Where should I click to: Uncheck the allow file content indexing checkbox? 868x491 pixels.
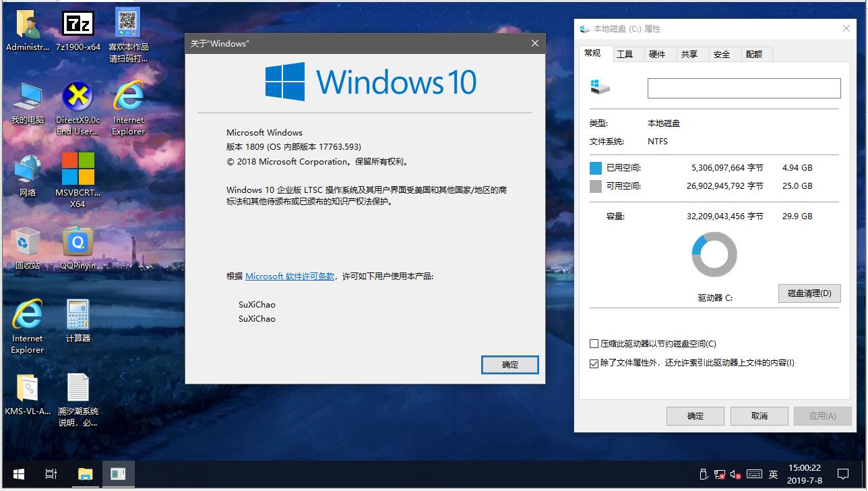594,364
